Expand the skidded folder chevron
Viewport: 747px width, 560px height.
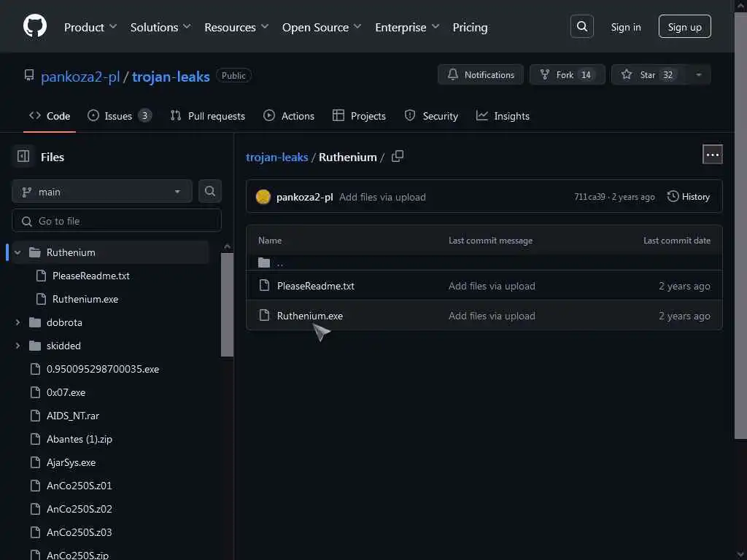(x=18, y=346)
